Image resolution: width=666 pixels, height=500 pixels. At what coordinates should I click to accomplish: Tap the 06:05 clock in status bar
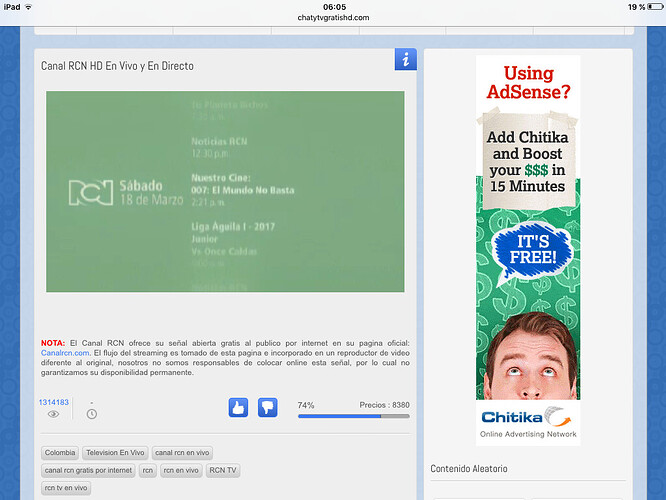334,7
